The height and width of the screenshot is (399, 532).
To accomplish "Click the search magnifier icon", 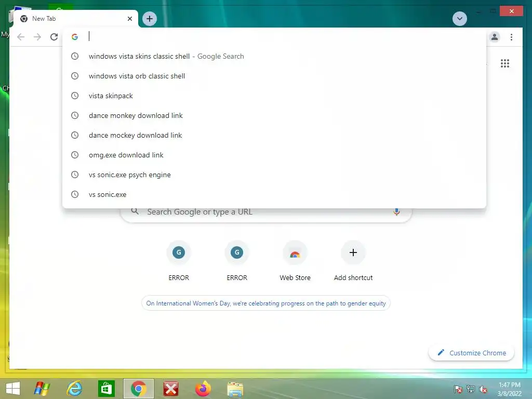I will click(x=135, y=211).
